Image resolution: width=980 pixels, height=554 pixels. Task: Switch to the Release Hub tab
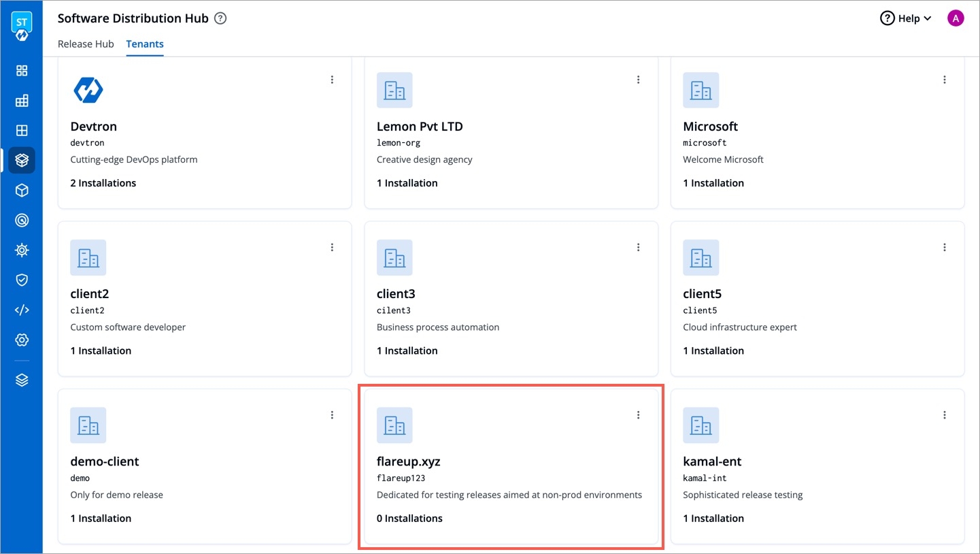pyautogui.click(x=86, y=44)
